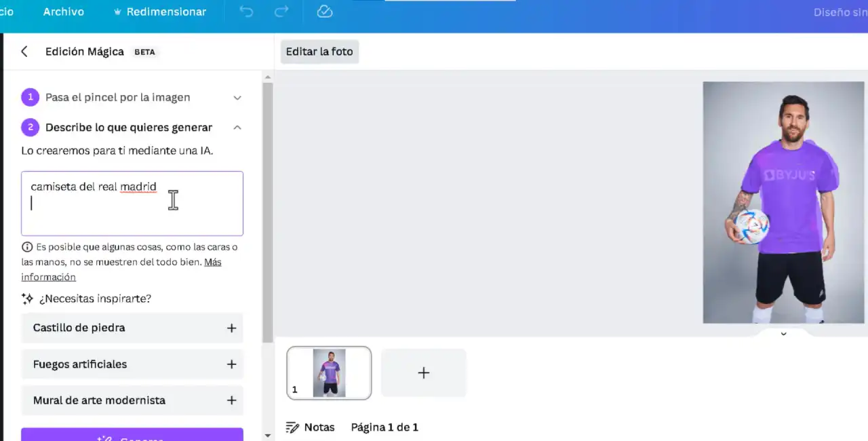Viewport: 868px width, 441px height.
Task: Select the page 1 thumbnail
Action: coord(329,372)
